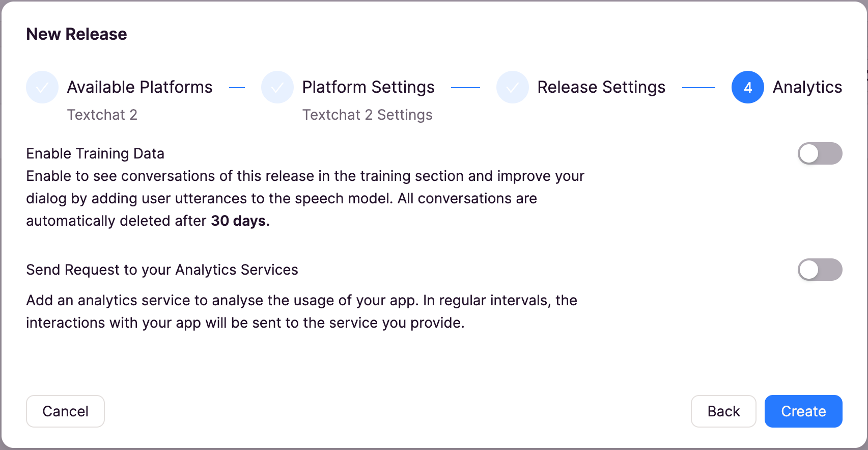Select the Analytics step label

[x=807, y=87]
